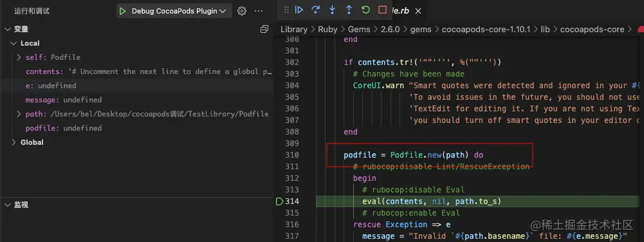This screenshot has width=644, height=242.
Task: Collapse the Local scope
Action: (x=14, y=43)
